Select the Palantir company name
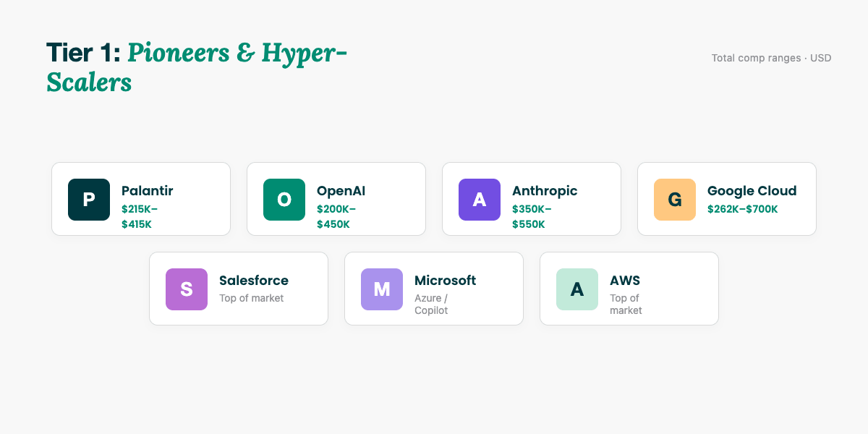The width and height of the screenshot is (868, 434). coord(148,191)
